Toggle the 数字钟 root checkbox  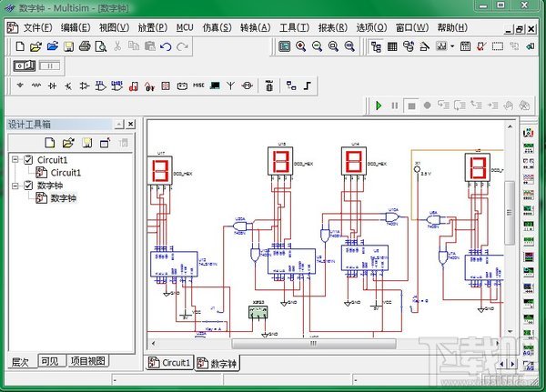point(28,186)
